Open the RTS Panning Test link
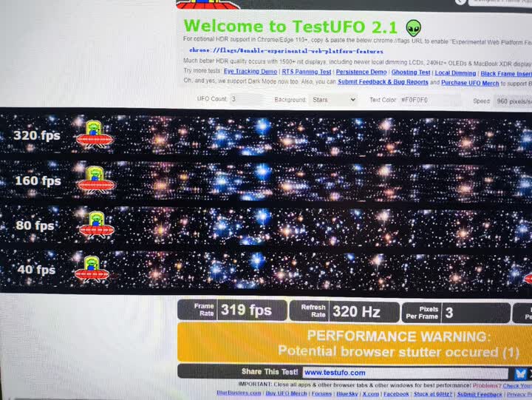The height and width of the screenshot is (400, 532). pyautogui.click(x=307, y=72)
